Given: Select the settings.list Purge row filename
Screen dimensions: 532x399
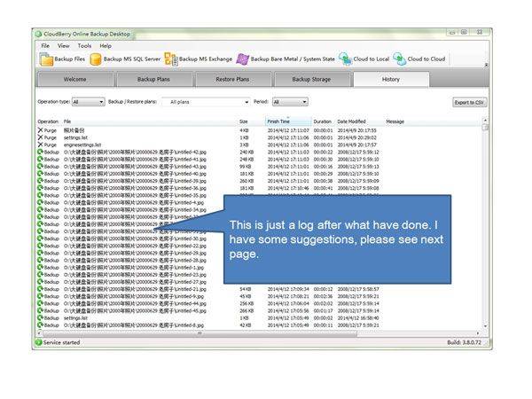Looking at the screenshot, I should [75, 137].
